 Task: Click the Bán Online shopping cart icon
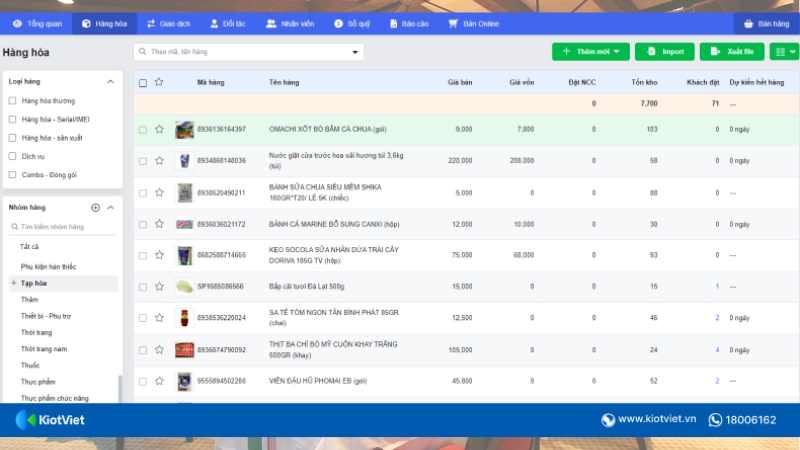point(454,23)
